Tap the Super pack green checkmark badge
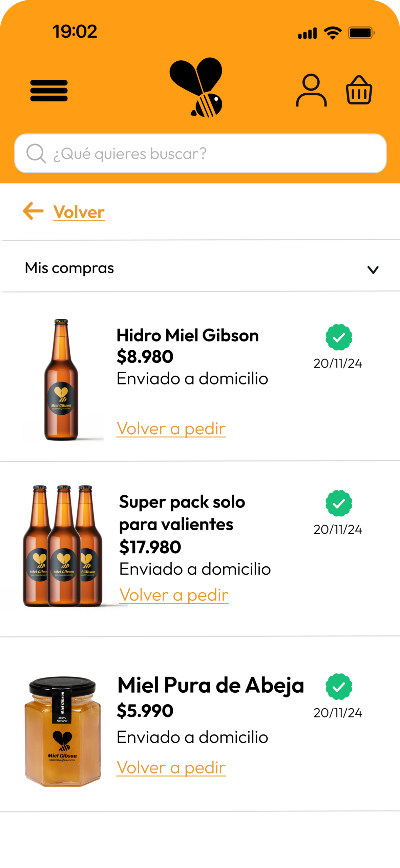 339,503
